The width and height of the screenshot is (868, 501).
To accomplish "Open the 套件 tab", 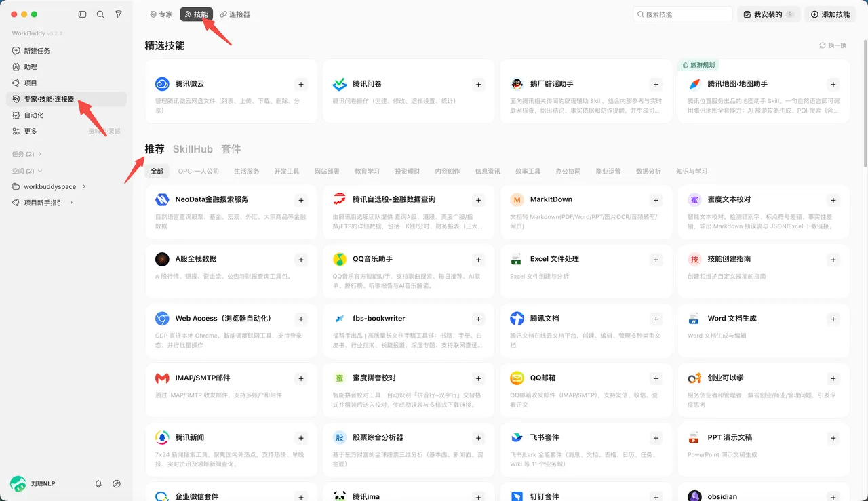I will 231,149.
